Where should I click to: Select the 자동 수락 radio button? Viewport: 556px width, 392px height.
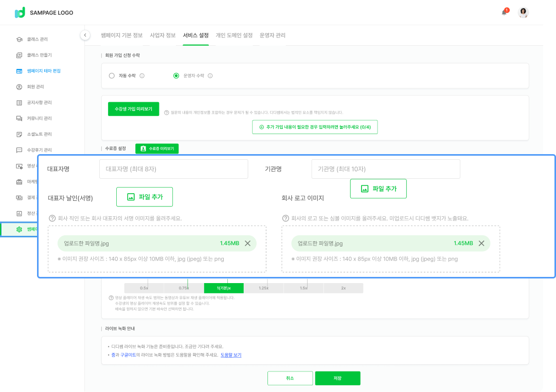click(x=112, y=76)
